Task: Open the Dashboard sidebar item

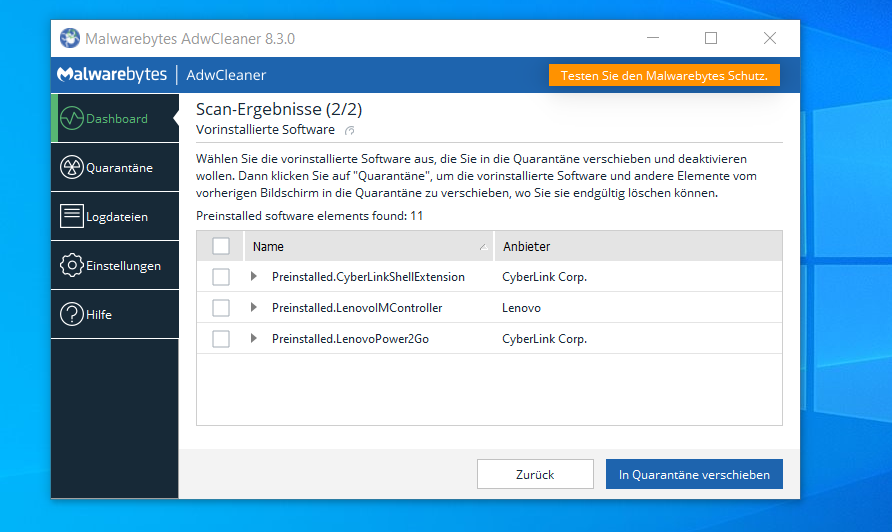Action: tap(115, 118)
